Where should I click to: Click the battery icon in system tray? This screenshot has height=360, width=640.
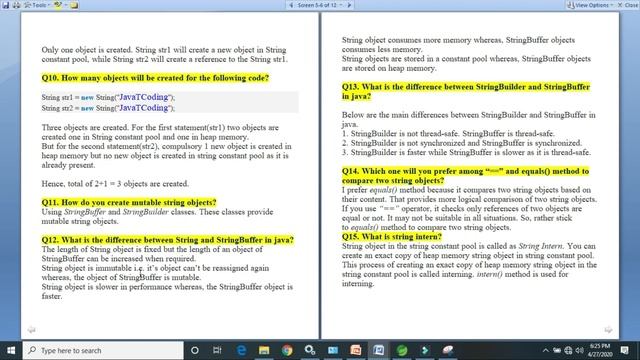click(x=557, y=350)
